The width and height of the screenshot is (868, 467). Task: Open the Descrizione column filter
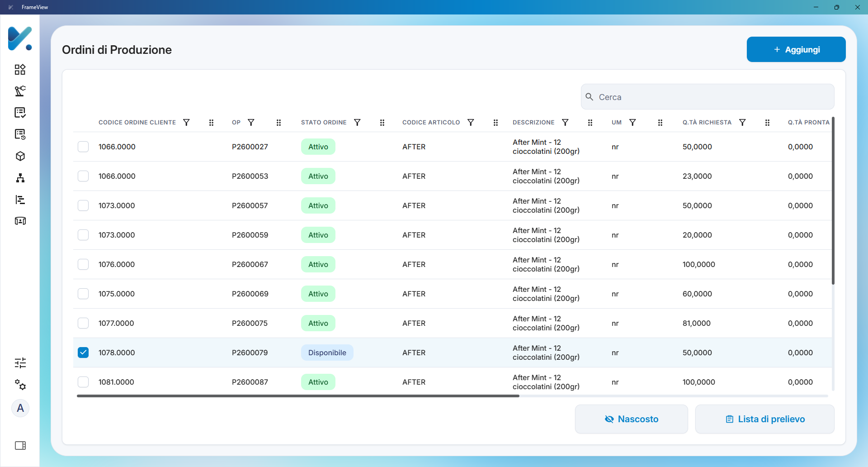point(565,123)
